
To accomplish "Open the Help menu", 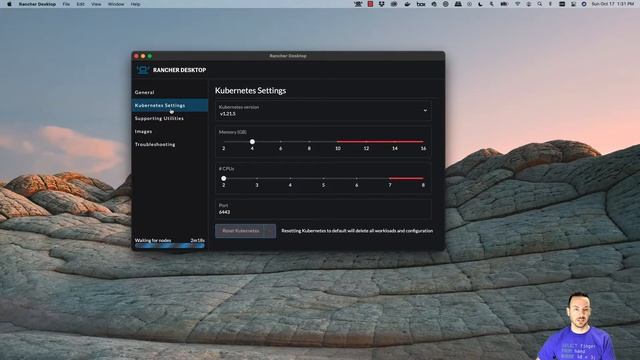I will pos(136,4).
